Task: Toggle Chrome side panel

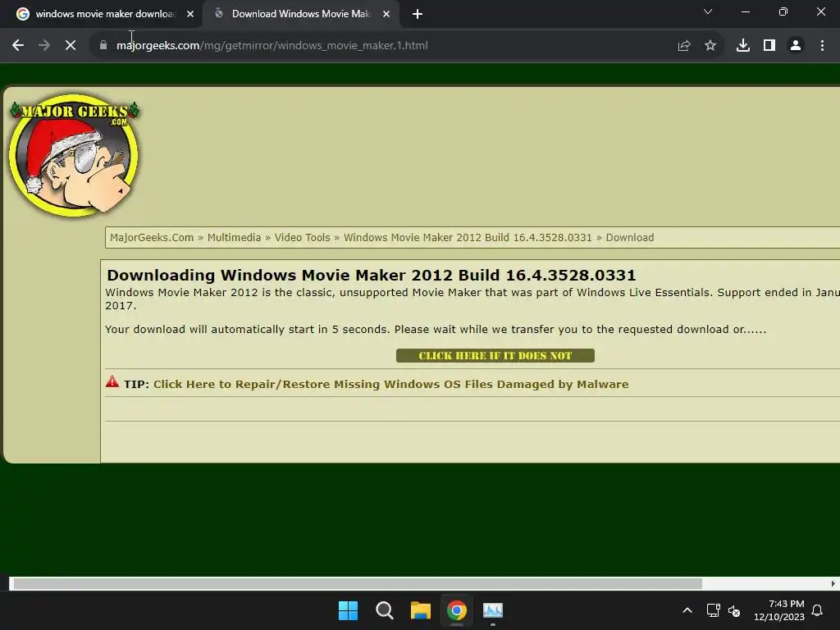Action: 769,46
